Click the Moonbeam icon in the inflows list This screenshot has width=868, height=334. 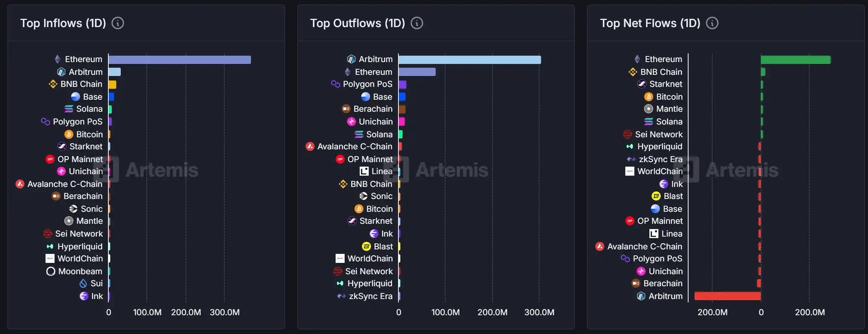pyautogui.click(x=50, y=271)
